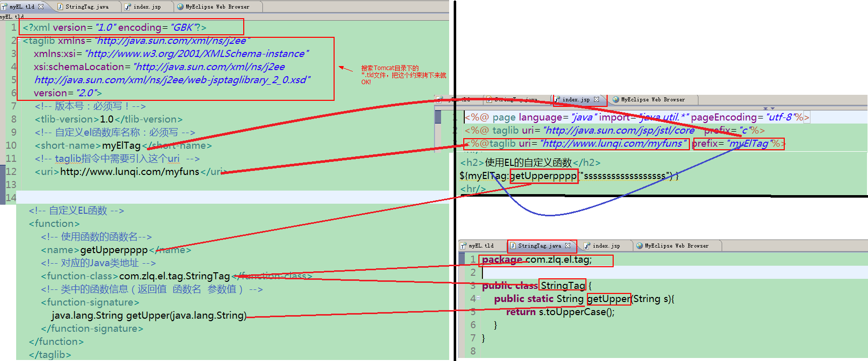Click the comment '使用函数的函数名'
Image resolution: width=868 pixels, height=361 pixels.
[x=96, y=236]
